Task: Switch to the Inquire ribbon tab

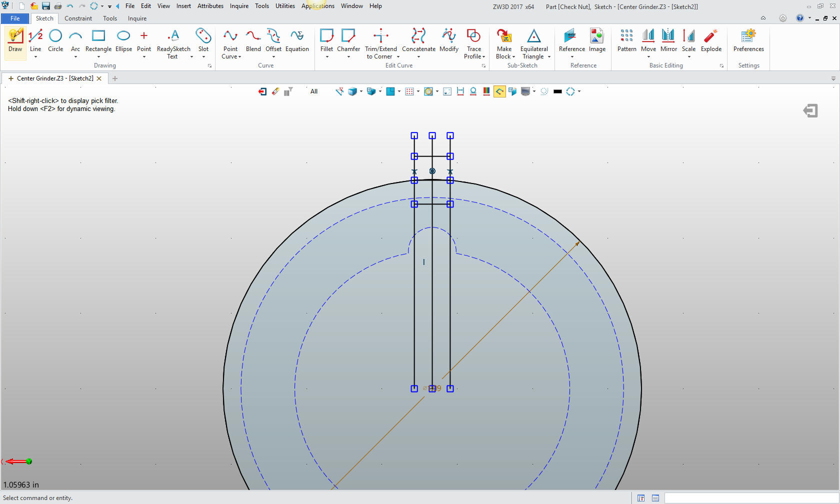Action: 137,18
